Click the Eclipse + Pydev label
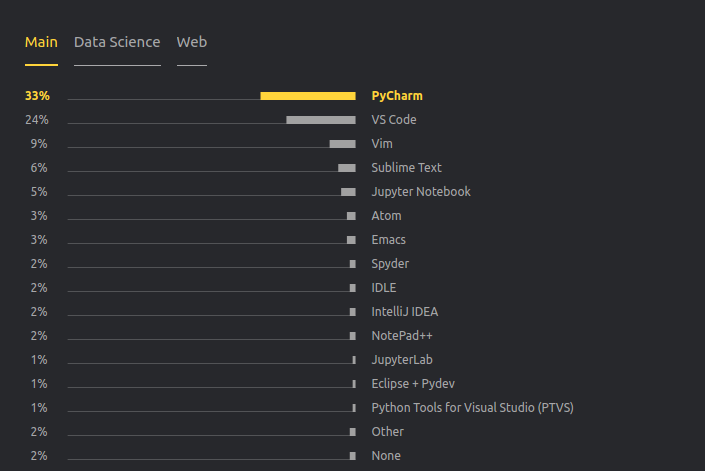The height and width of the screenshot is (471, 705). point(413,384)
